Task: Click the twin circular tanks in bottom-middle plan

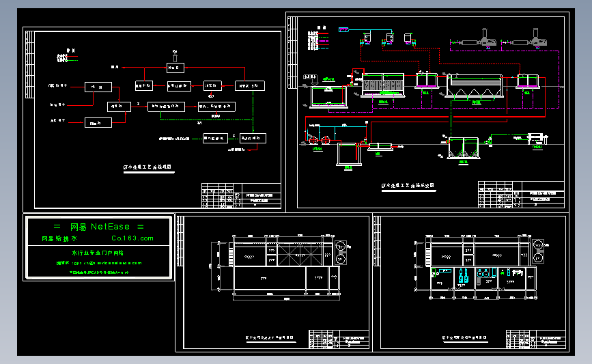Action: point(341,253)
